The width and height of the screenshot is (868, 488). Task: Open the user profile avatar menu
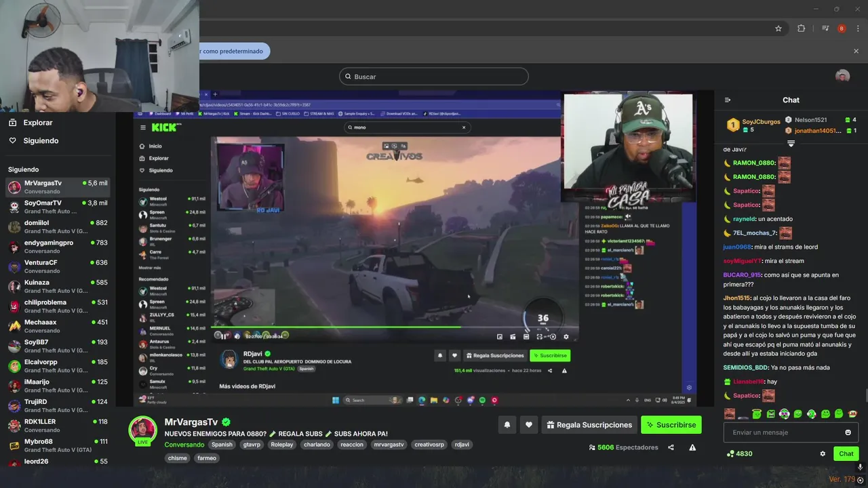842,75
